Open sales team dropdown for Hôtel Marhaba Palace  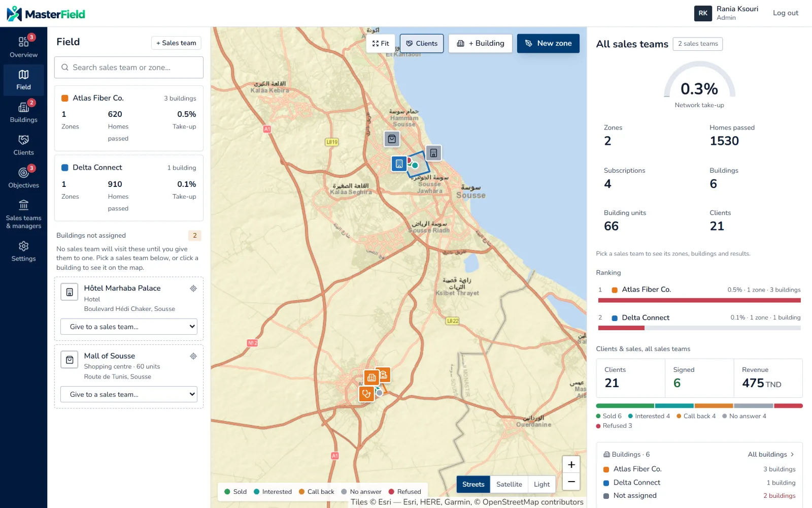(129, 327)
